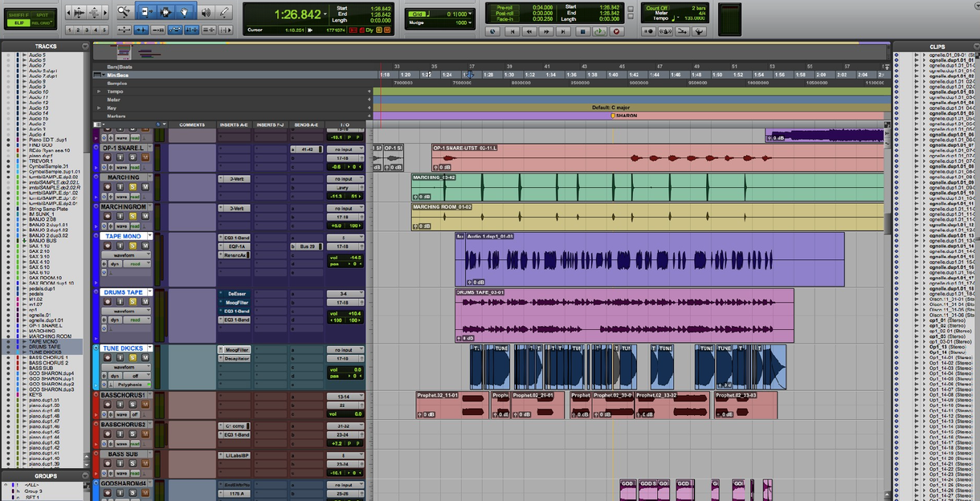Select zoom preset 3
The height and width of the screenshot is (501, 980).
click(87, 30)
